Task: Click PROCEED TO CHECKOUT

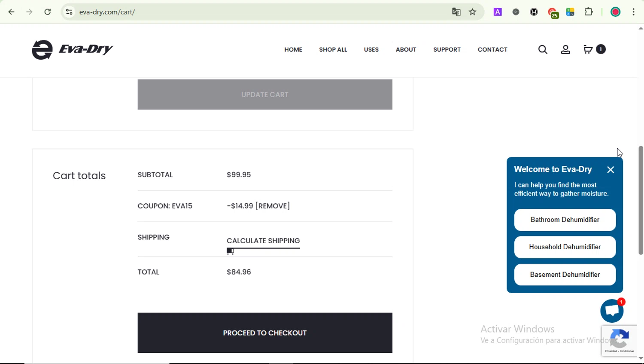Action: pos(265,333)
